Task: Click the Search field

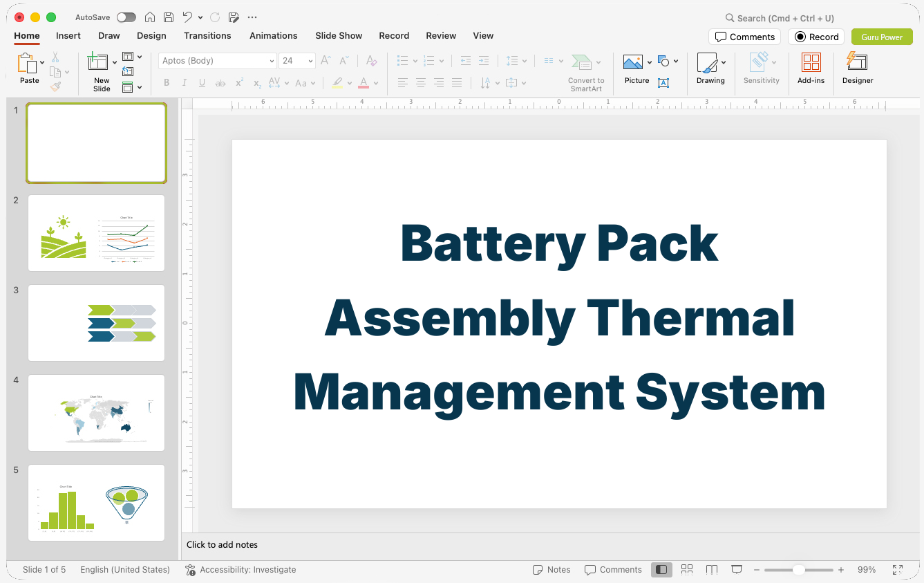Action: 781,18
